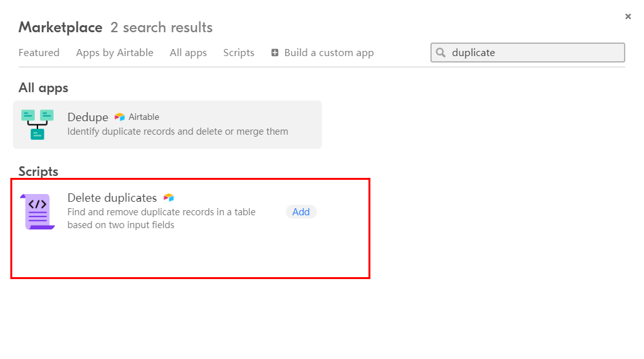Click the Airtable logo beside Delete duplicates

click(x=169, y=198)
